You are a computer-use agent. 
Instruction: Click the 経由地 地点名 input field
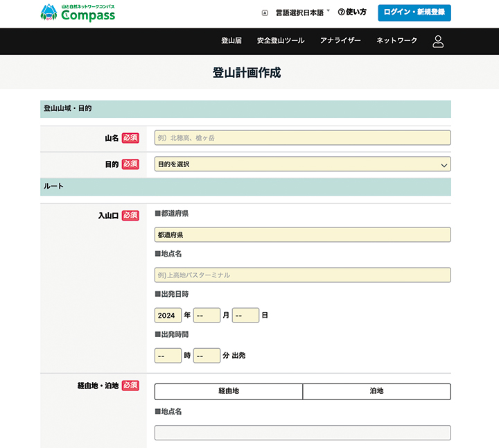[x=302, y=433]
